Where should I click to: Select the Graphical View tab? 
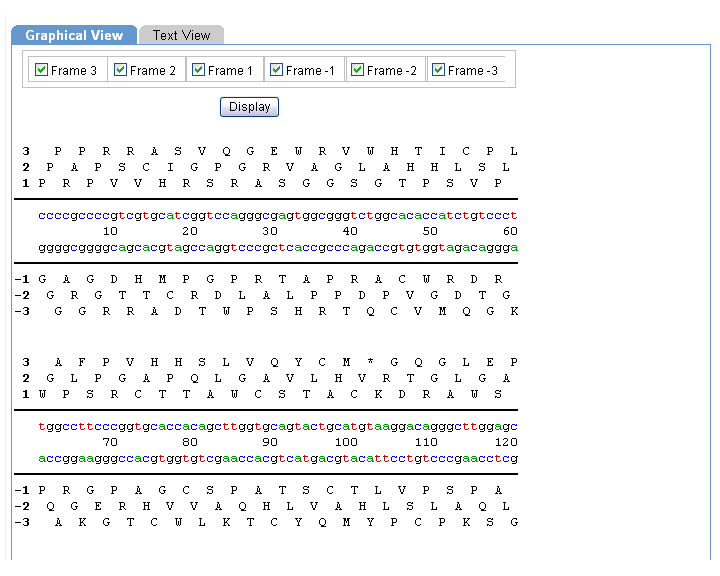click(74, 35)
